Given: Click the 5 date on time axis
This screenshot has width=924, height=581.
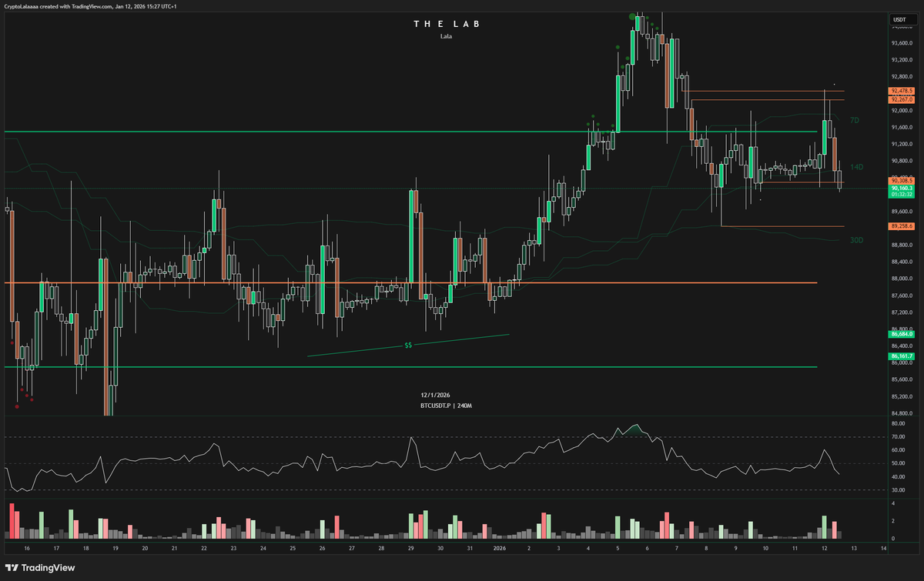Looking at the screenshot, I should [x=618, y=549].
